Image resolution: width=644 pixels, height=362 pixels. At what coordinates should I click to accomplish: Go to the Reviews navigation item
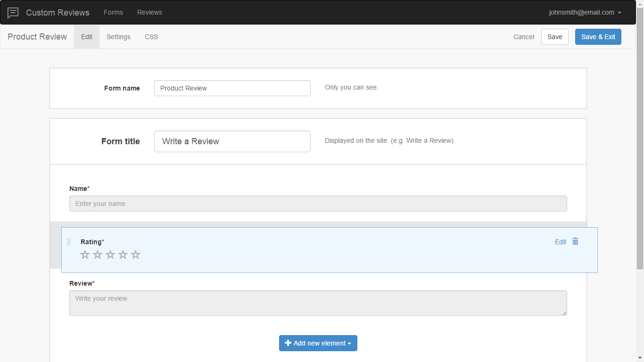[149, 13]
